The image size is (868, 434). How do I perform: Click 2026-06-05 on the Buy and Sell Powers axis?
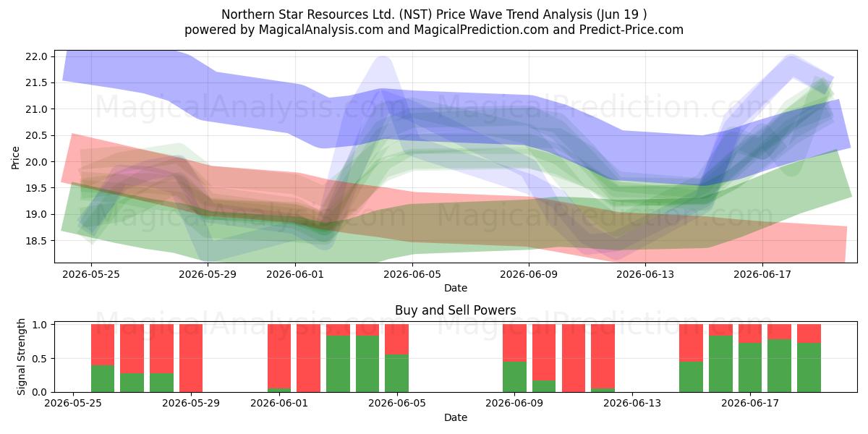click(x=397, y=404)
